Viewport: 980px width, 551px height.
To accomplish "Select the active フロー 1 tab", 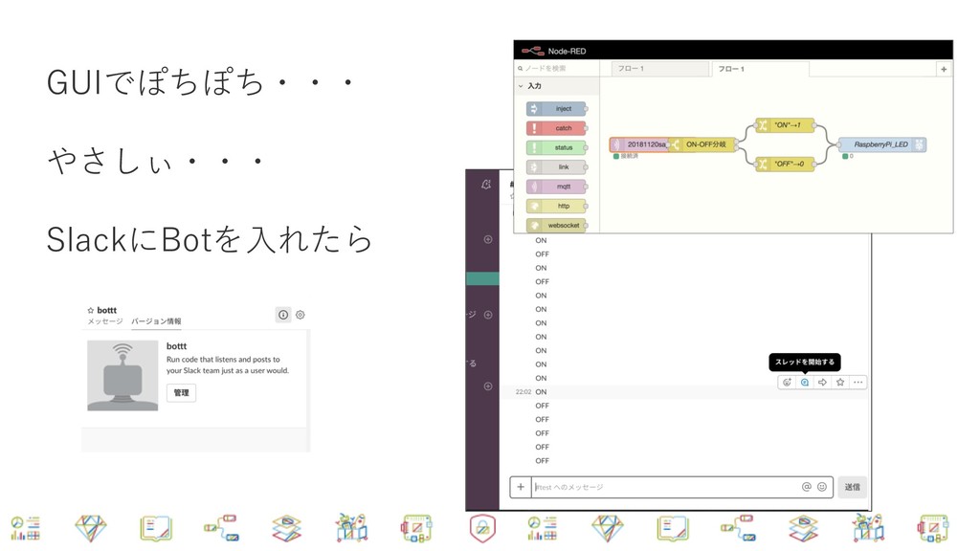I will point(760,69).
